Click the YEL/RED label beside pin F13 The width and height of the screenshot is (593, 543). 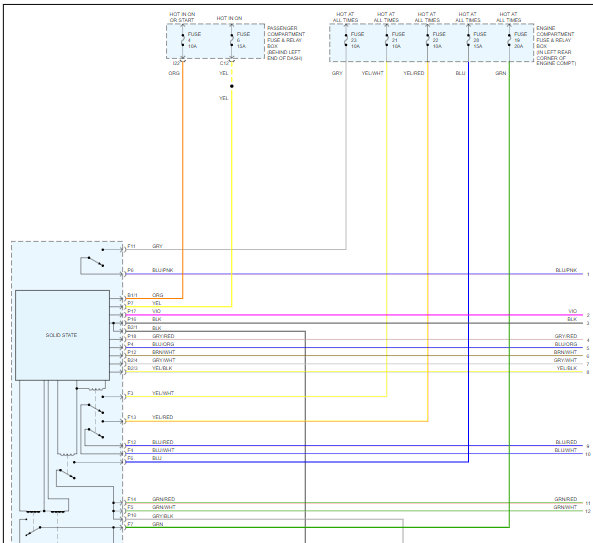(x=163, y=417)
